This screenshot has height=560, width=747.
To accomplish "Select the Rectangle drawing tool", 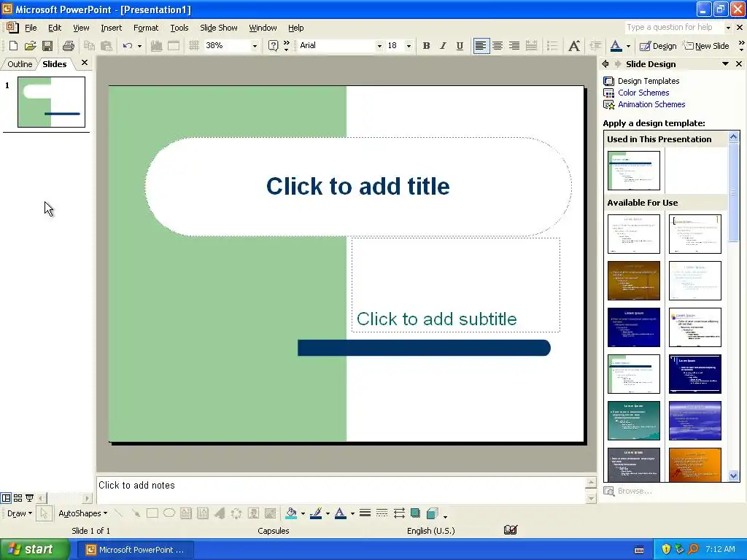I will (152, 513).
